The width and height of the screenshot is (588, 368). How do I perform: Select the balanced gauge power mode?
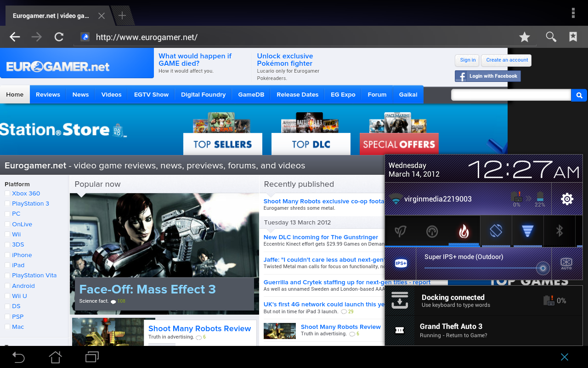click(432, 231)
